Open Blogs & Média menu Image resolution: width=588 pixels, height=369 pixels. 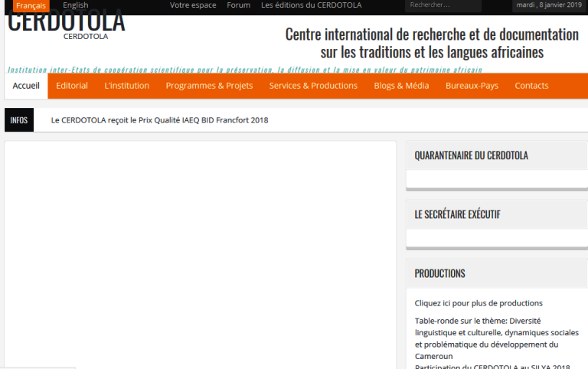click(x=401, y=86)
